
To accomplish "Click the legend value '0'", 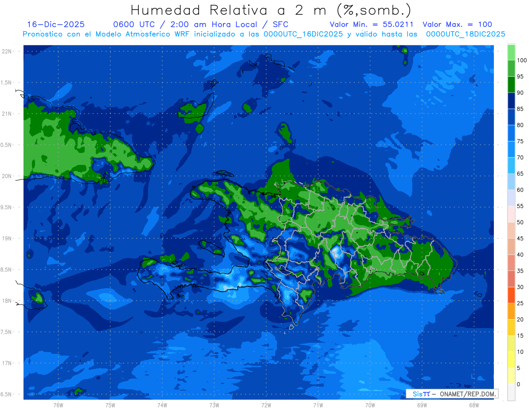I will pos(518,384).
